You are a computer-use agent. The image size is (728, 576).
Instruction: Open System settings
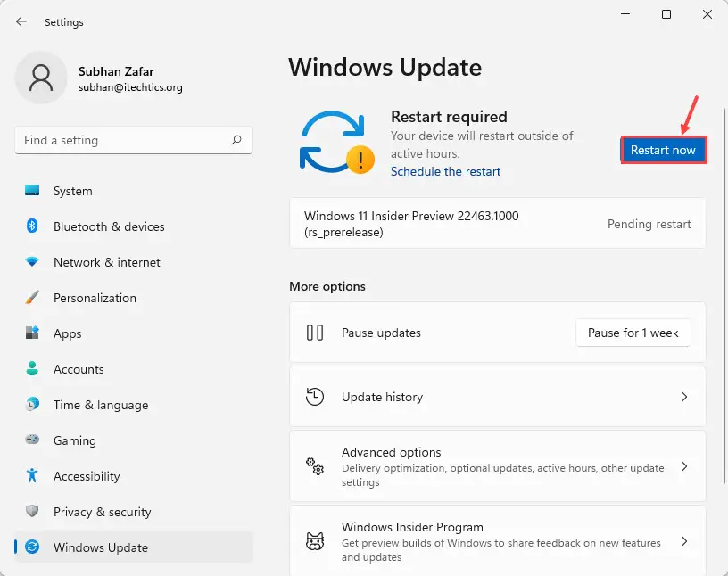click(x=134, y=191)
